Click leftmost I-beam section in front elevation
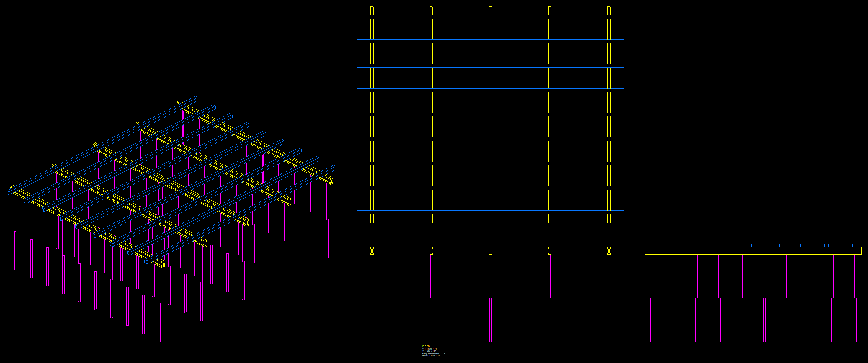The width and height of the screenshot is (868, 363). (372, 251)
